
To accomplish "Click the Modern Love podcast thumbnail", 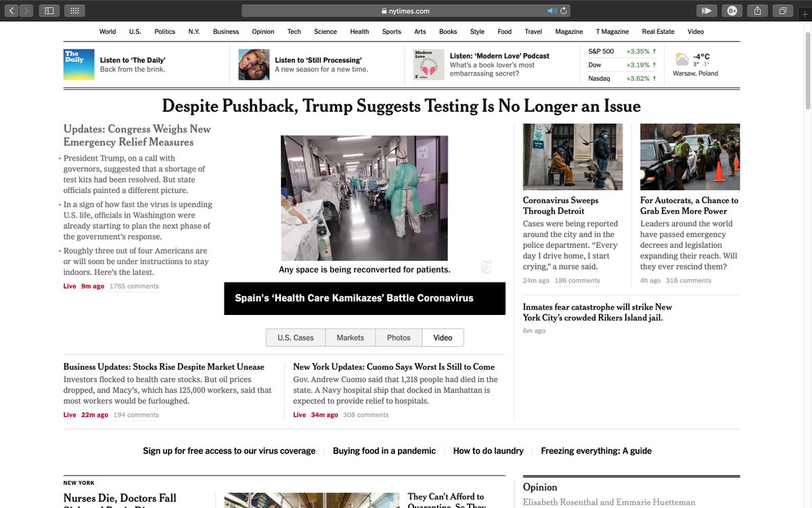I will (x=429, y=64).
